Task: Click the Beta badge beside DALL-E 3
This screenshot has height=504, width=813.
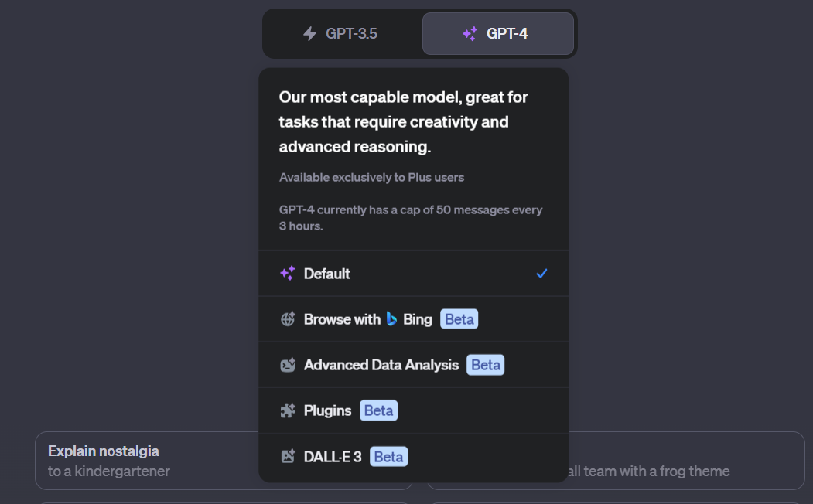Action: [x=388, y=457]
